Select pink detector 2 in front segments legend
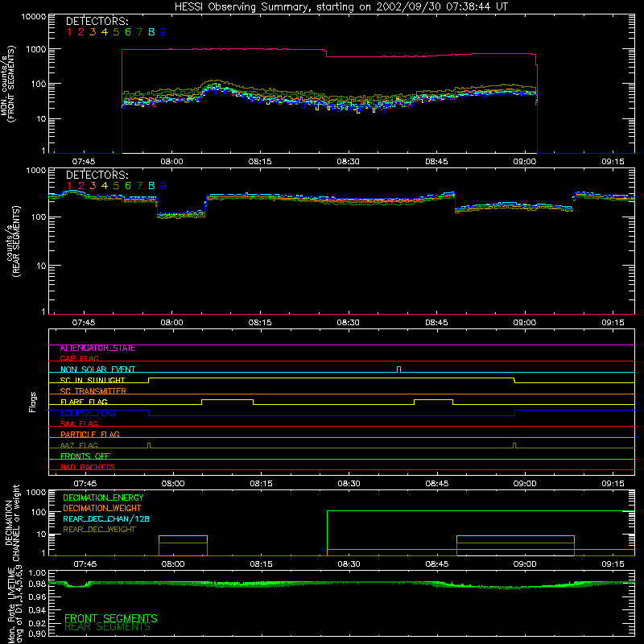Screen dimensions: 644x644 coord(81,32)
